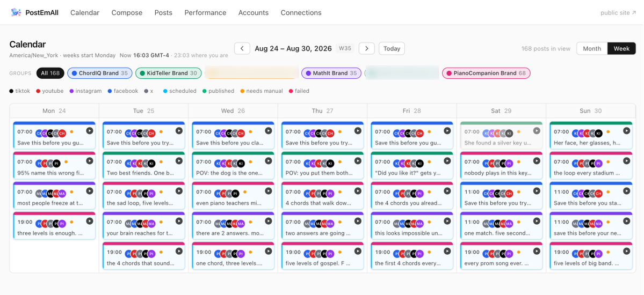Image resolution: width=644 pixels, height=295 pixels.
Task: Play the 'the 4 chords you alread...' post
Action: [x=447, y=191]
